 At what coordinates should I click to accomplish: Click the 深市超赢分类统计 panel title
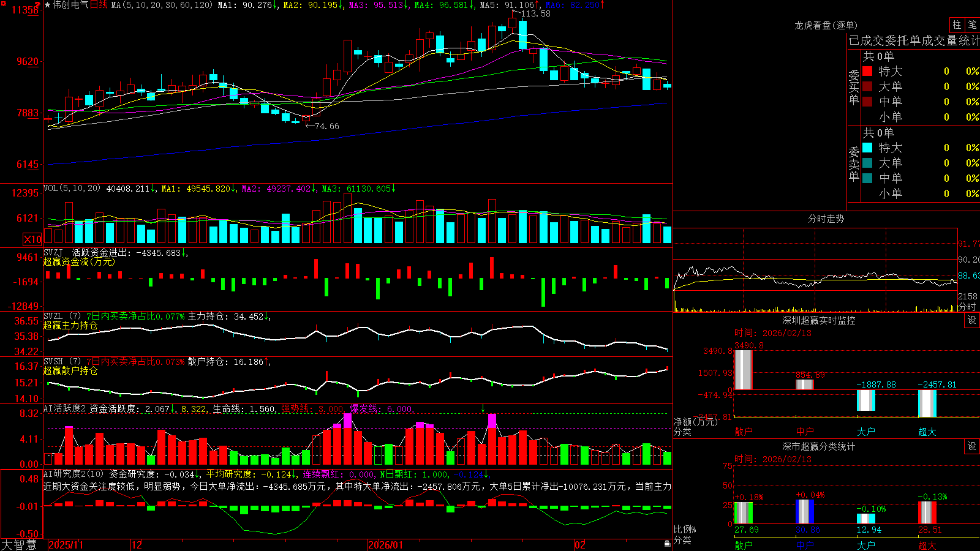click(819, 446)
